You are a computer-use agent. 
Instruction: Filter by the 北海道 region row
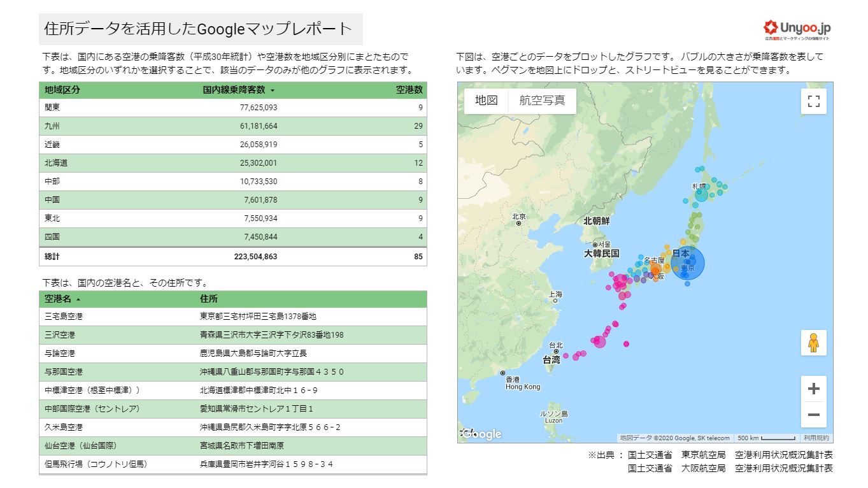pos(233,163)
